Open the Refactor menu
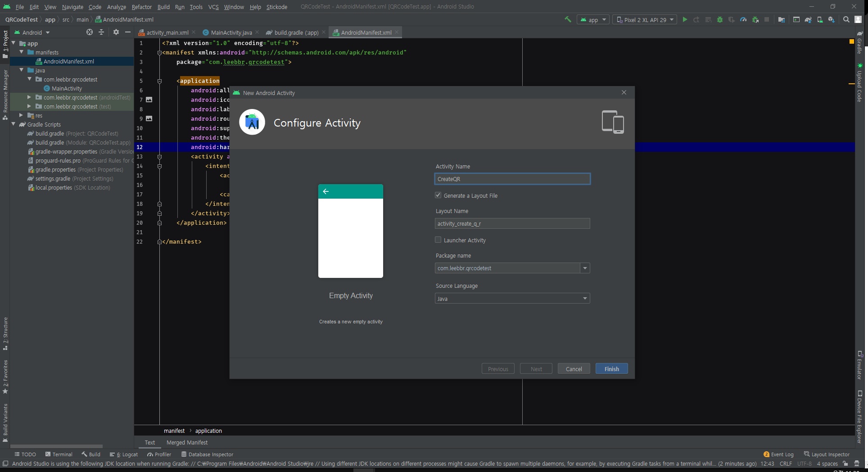Screen dimensions: 868x472 click(x=141, y=7)
